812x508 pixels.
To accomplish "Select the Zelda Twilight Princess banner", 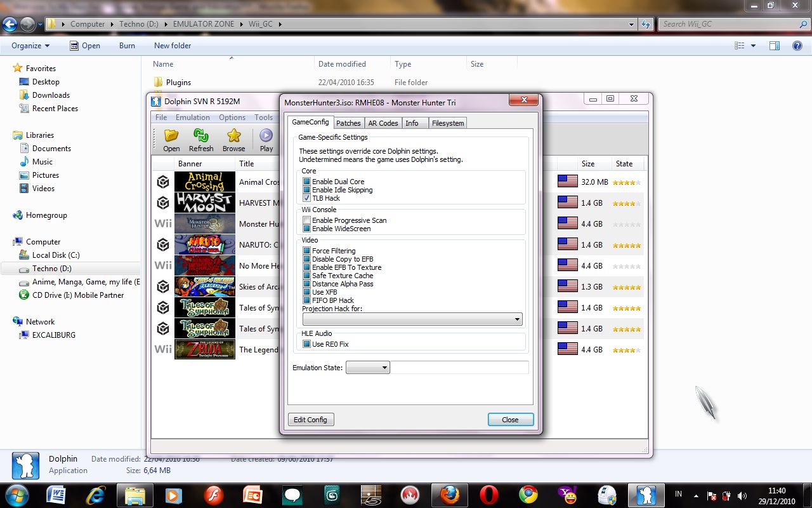I will pos(204,349).
